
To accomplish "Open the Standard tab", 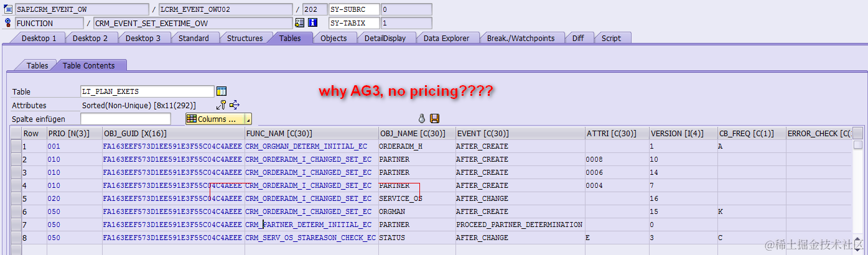I will click(x=194, y=38).
